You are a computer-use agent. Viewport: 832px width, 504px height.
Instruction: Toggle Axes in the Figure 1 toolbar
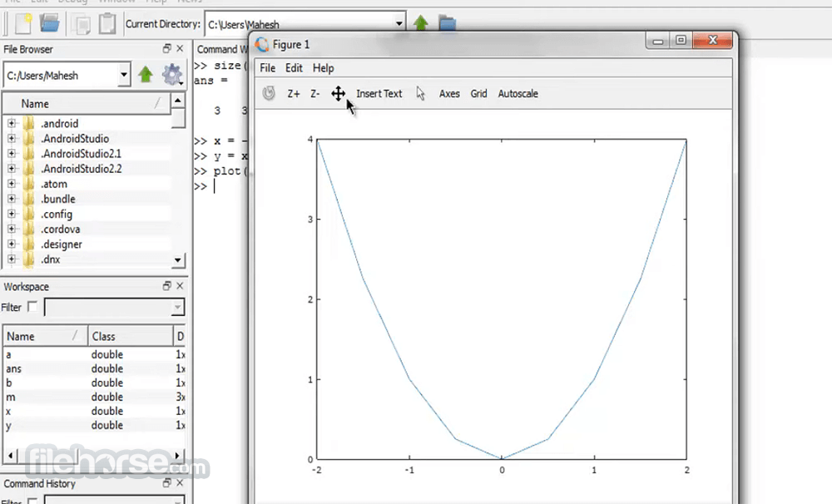[449, 93]
